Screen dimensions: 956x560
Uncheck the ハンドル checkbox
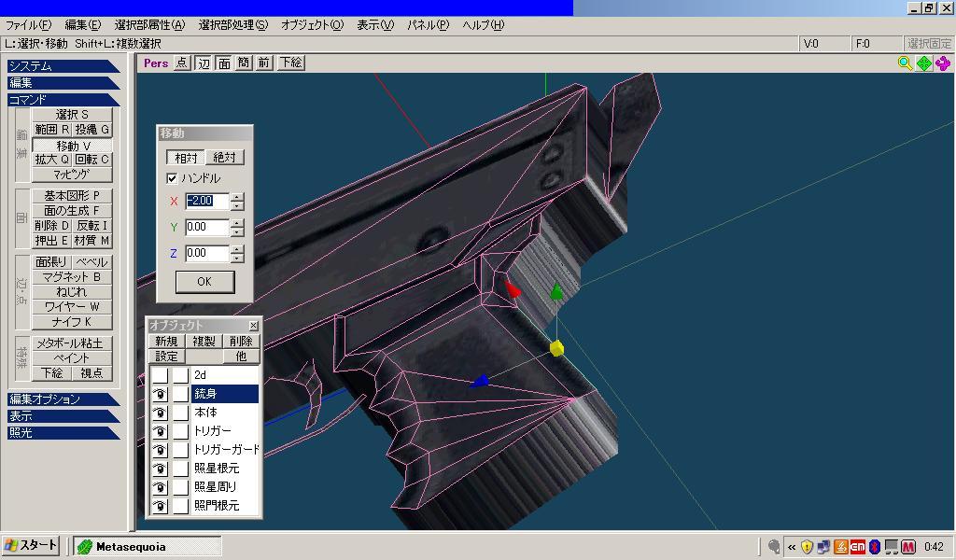click(172, 178)
